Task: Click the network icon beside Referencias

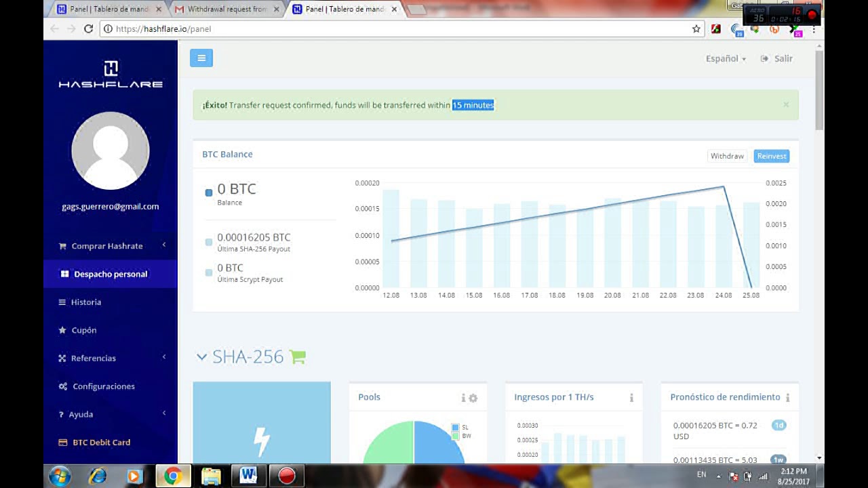Action: [63, 358]
